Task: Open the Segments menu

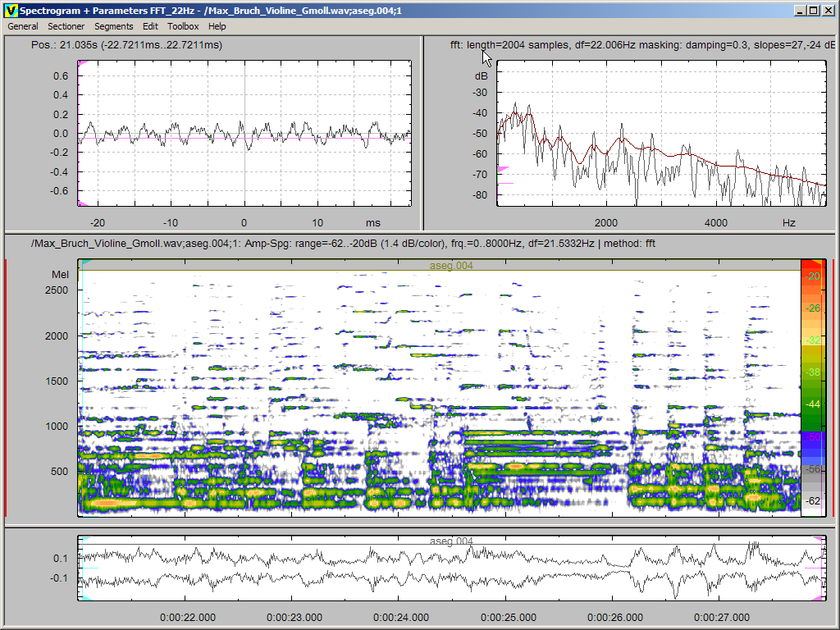Action: [x=113, y=26]
